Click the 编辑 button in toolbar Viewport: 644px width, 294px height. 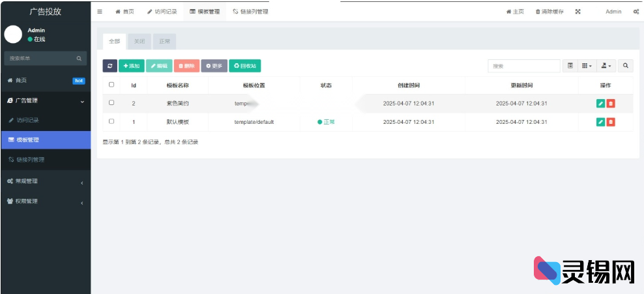[159, 66]
